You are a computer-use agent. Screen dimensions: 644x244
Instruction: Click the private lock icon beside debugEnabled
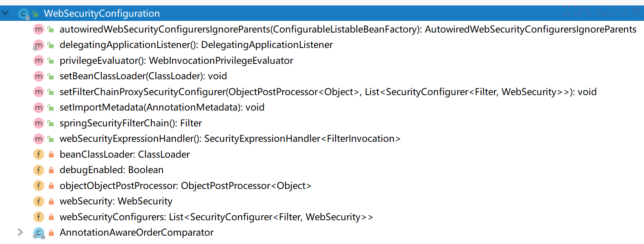pyautogui.click(x=51, y=170)
